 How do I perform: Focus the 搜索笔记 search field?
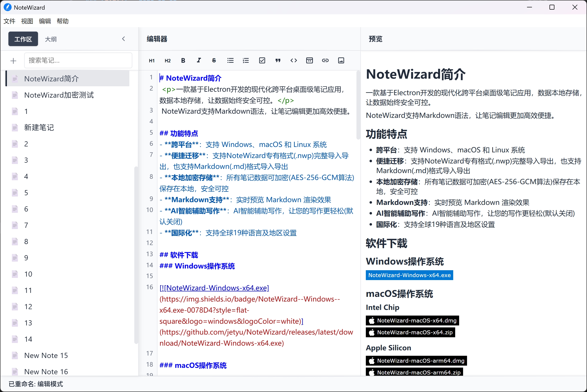pyautogui.click(x=78, y=60)
